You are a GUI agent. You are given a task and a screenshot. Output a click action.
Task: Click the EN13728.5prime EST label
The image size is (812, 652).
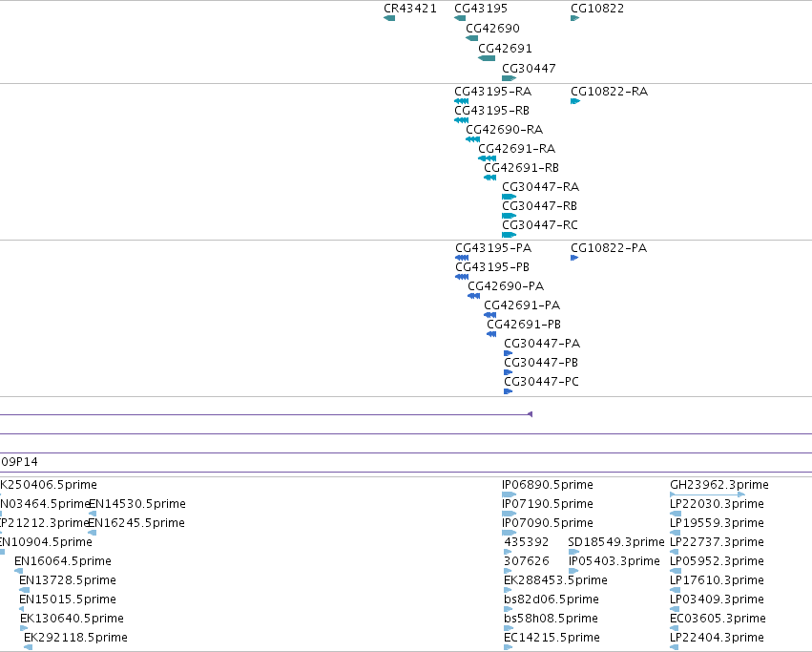click(x=68, y=580)
